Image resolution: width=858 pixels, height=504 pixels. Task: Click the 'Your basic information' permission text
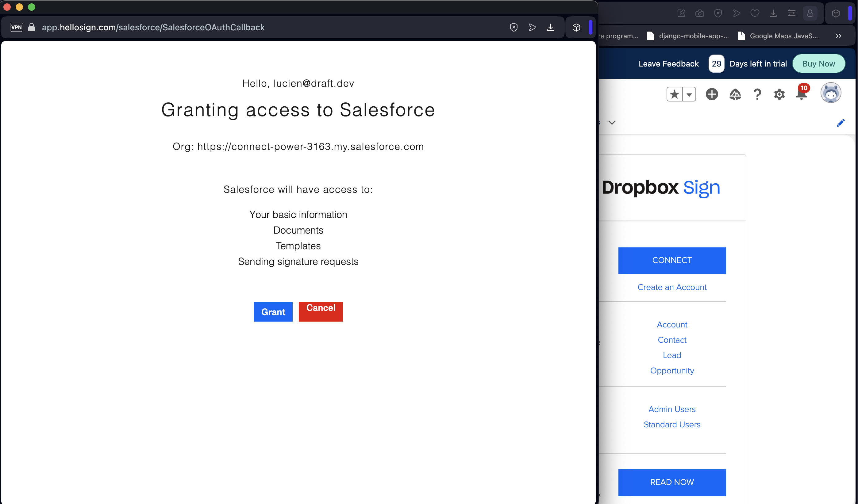pos(298,214)
